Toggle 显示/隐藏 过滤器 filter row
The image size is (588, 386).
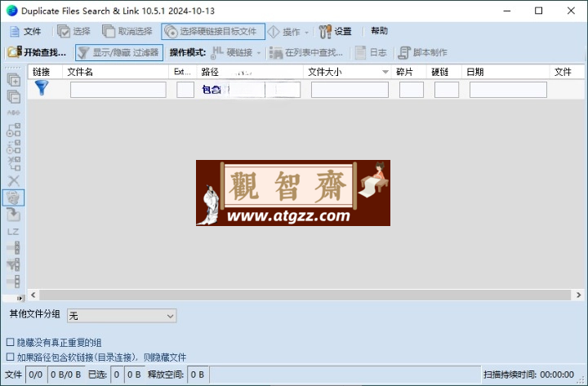(x=119, y=52)
